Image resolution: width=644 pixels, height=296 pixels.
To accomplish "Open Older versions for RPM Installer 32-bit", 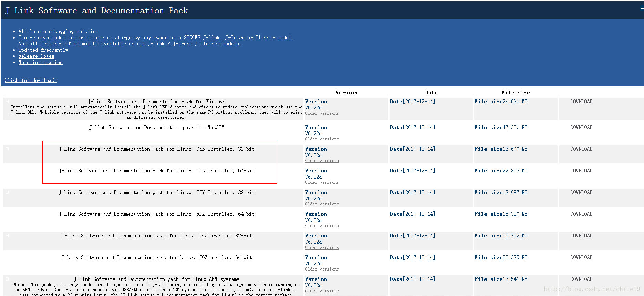I will point(322,204).
